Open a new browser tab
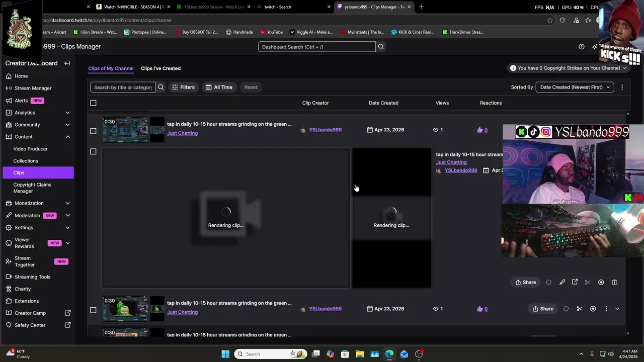The height and width of the screenshot is (362, 644). click(x=421, y=7)
